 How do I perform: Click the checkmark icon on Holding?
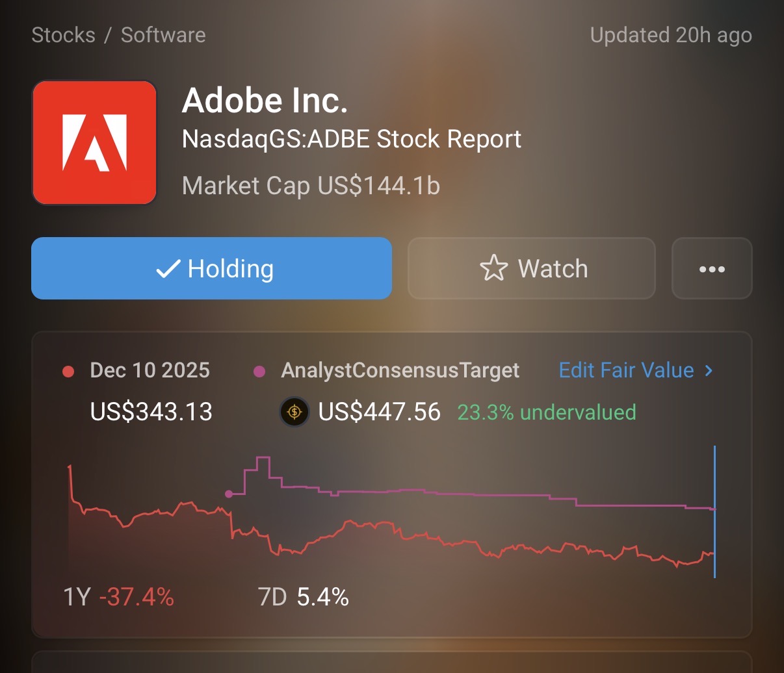[168, 268]
